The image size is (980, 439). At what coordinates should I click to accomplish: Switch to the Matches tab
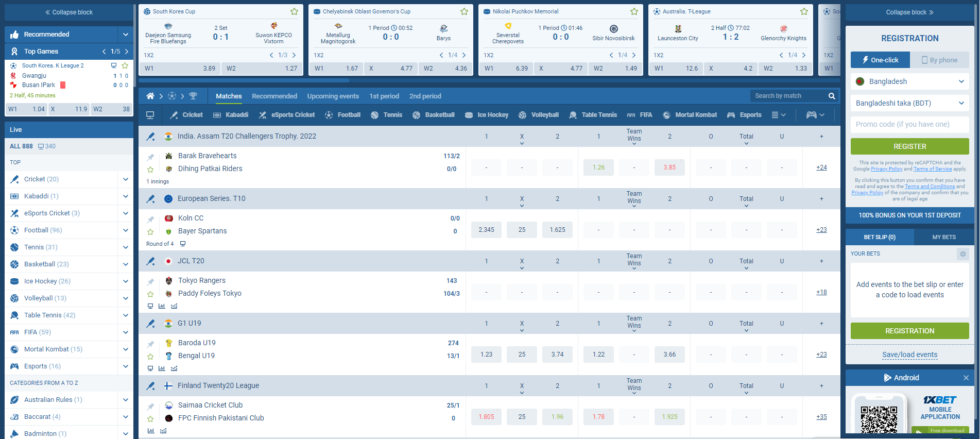pyautogui.click(x=229, y=96)
